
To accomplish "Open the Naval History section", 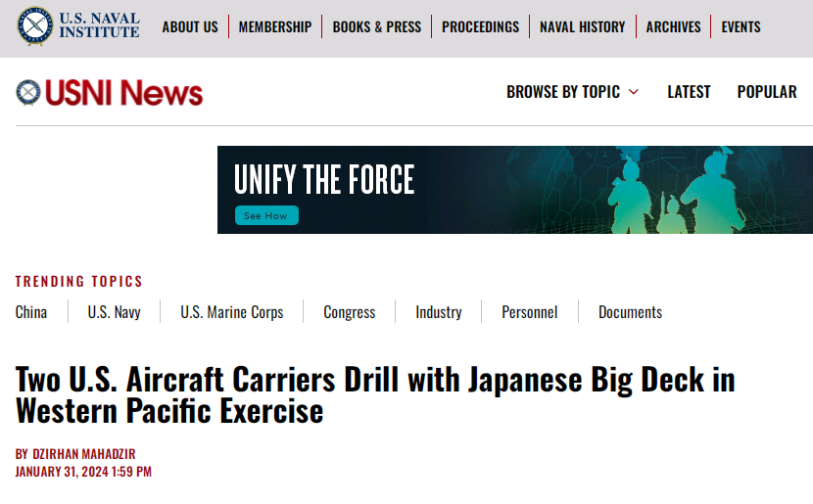I will [x=582, y=26].
